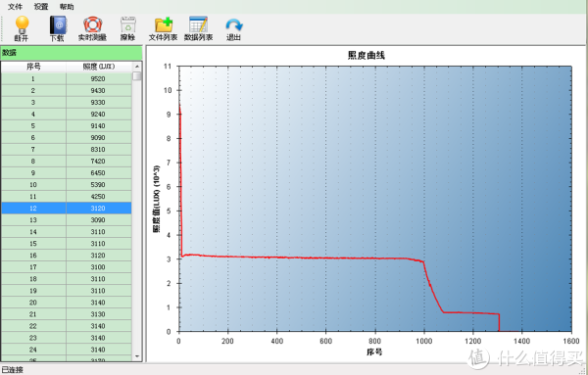
Task: Select row 24 with value 3140
Action: coord(67,350)
